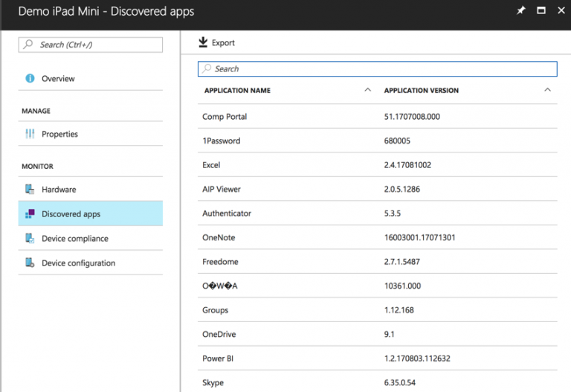
Task: Click the Demo iPad Mini blade title
Action: pyautogui.click(x=106, y=11)
